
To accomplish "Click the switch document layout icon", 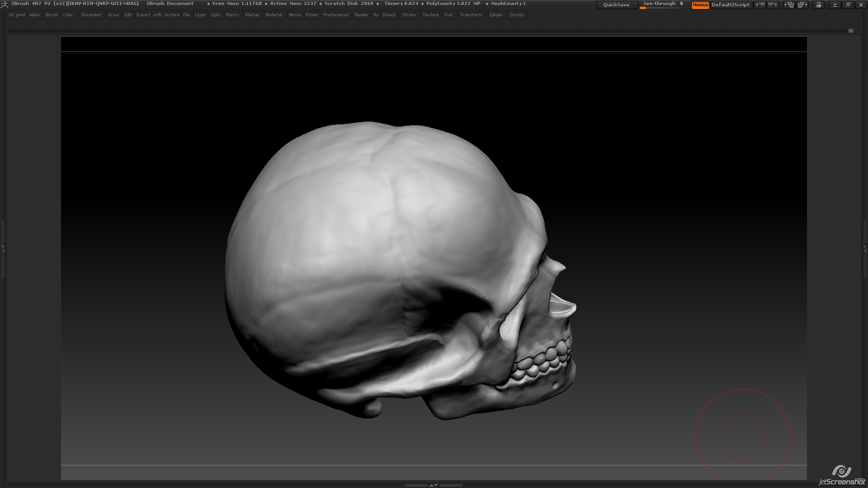I will coord(849,5).
